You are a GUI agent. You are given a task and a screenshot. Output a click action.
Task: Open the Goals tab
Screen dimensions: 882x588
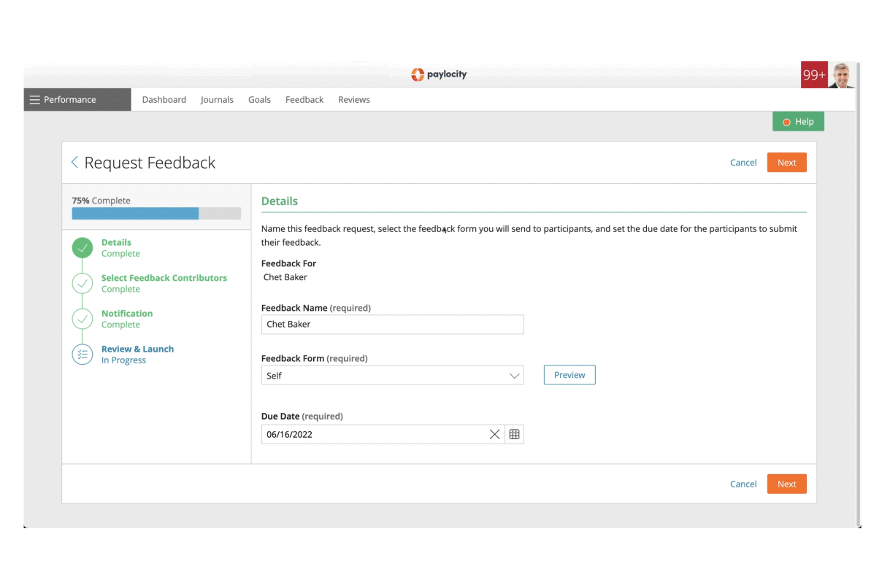click(x=259, y=100)
